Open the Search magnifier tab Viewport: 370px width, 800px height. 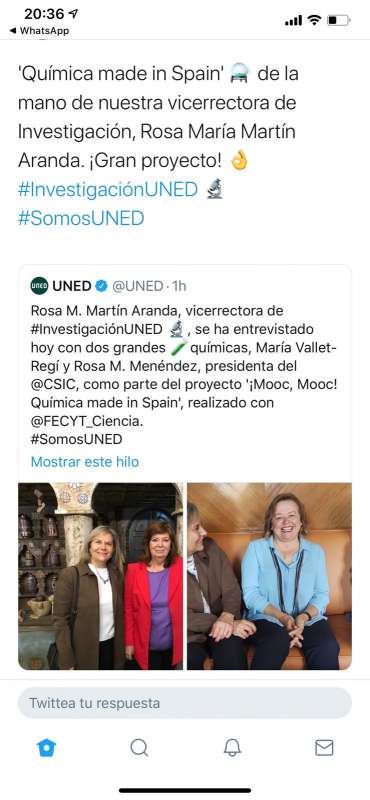point(139,747)
